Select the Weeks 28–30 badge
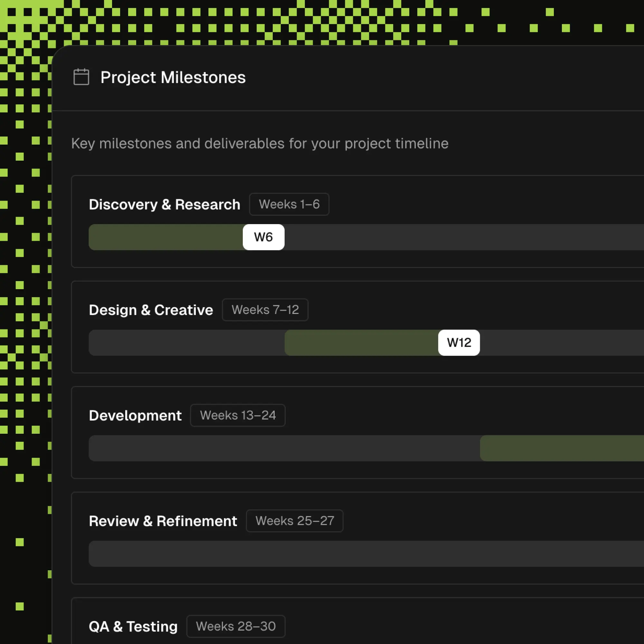The height and width of the screenshot is (644, 644). [236, 626]
